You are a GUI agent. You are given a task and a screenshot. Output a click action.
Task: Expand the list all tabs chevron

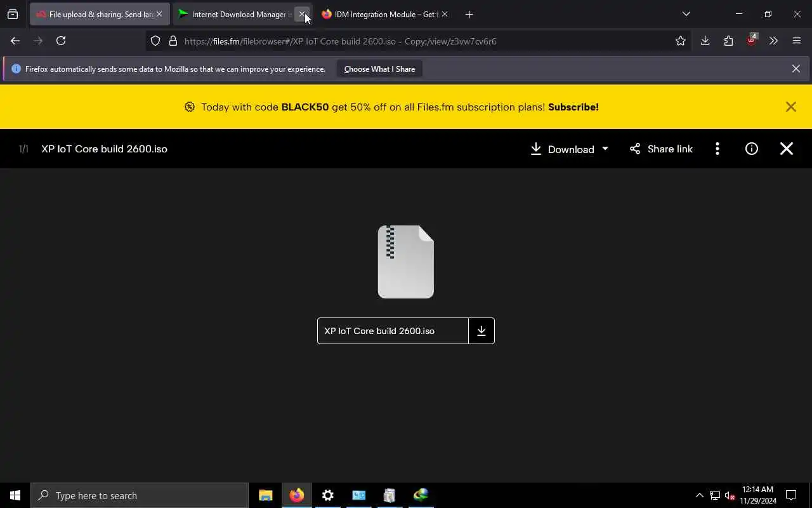point(686,14)
